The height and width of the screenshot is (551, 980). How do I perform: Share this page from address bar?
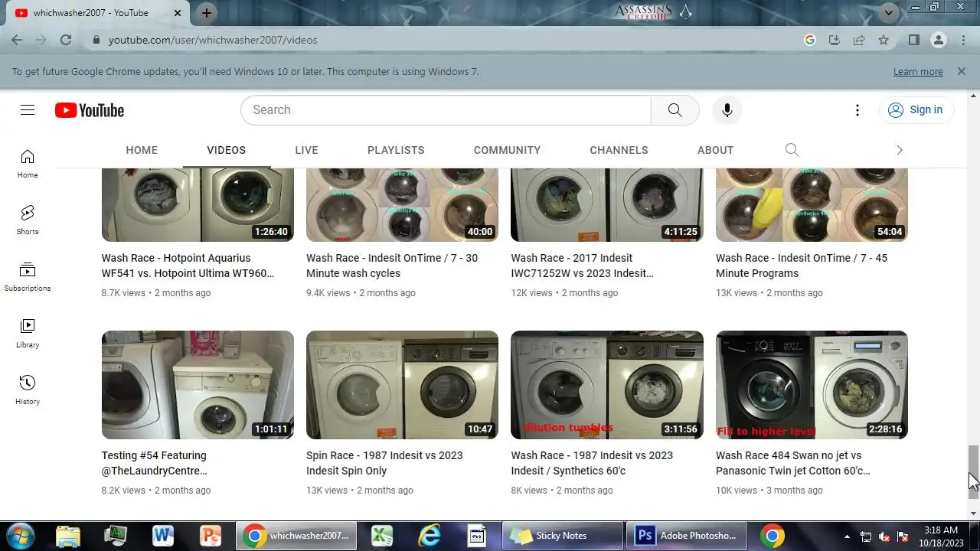pos(859,40)
